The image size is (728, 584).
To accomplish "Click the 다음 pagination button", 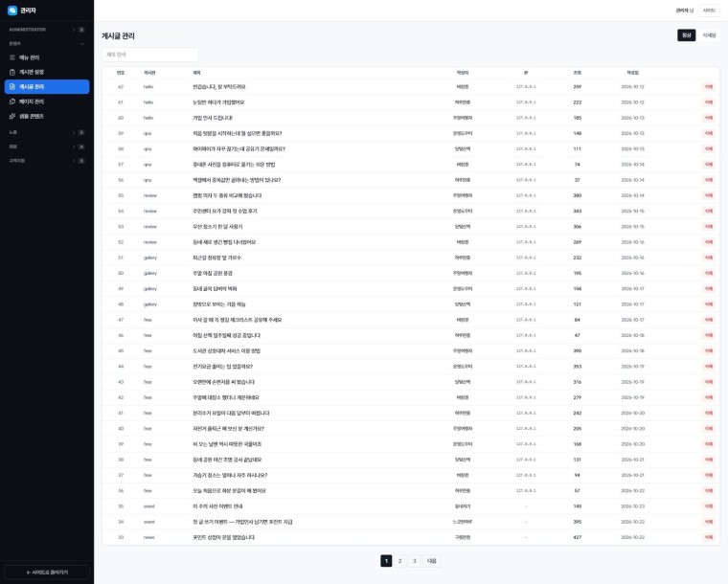I will tap(432, 561).
